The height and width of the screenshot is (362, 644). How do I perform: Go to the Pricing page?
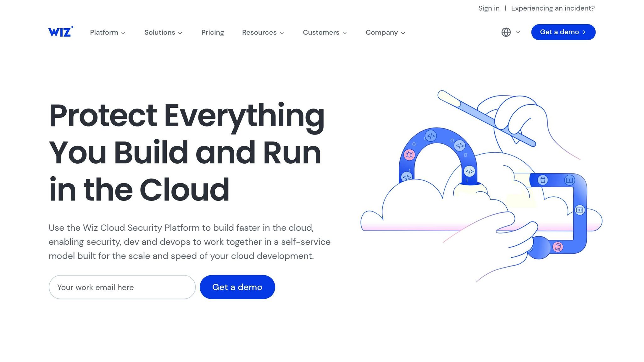[213, 32]
